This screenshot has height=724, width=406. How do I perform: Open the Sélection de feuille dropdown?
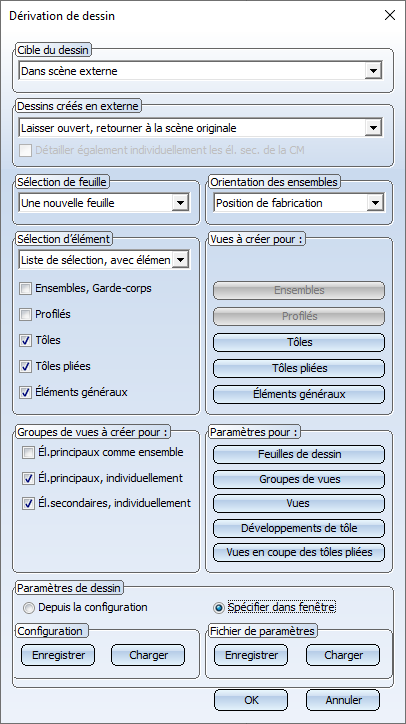(x=104, y=203)
